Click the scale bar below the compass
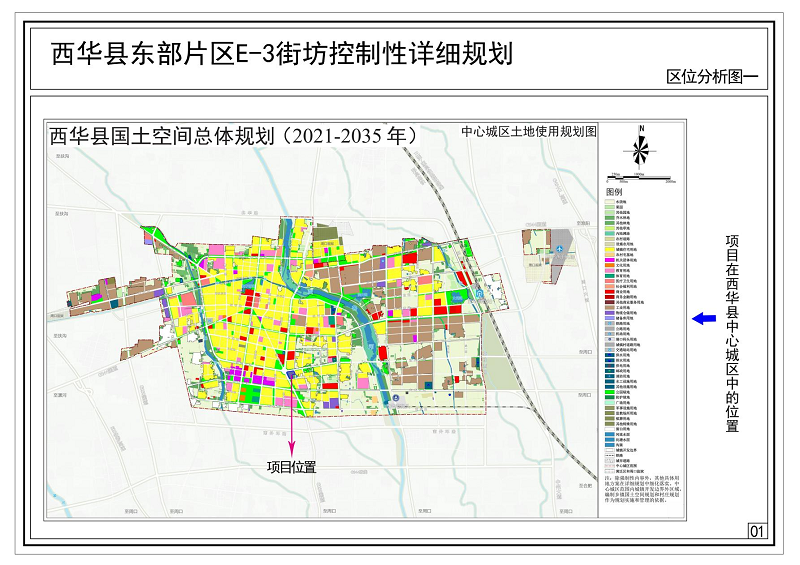This screenshot has height=565, width=800. (641, 178)
